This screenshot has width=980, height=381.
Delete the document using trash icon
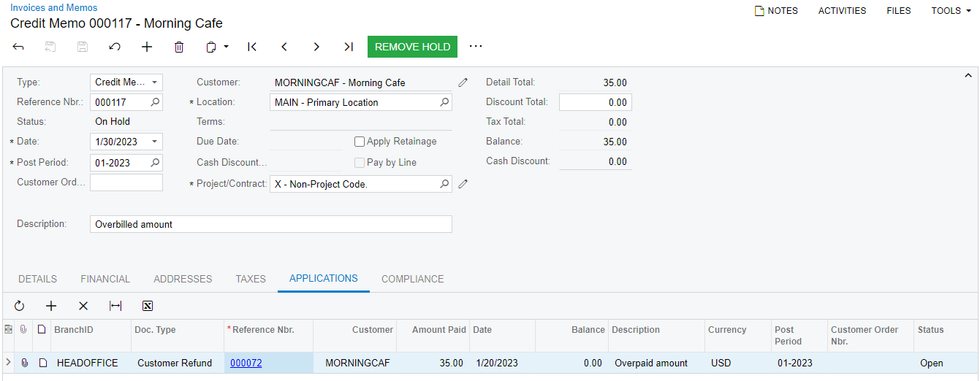[x=179, y=47]
